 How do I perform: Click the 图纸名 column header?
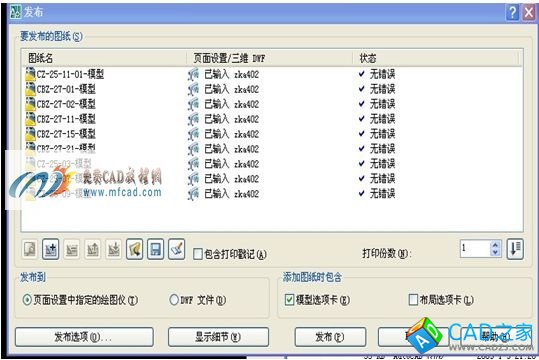pos(104,58)
